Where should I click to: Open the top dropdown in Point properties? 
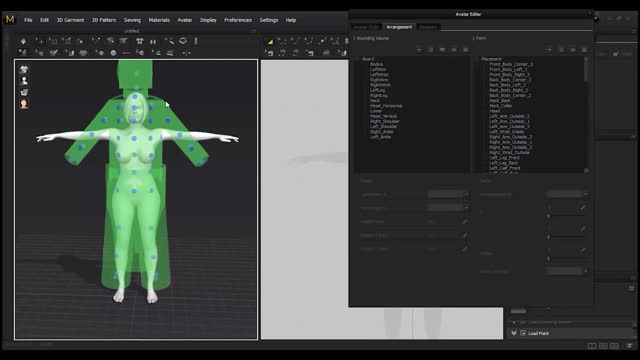[x=567, y=194]
